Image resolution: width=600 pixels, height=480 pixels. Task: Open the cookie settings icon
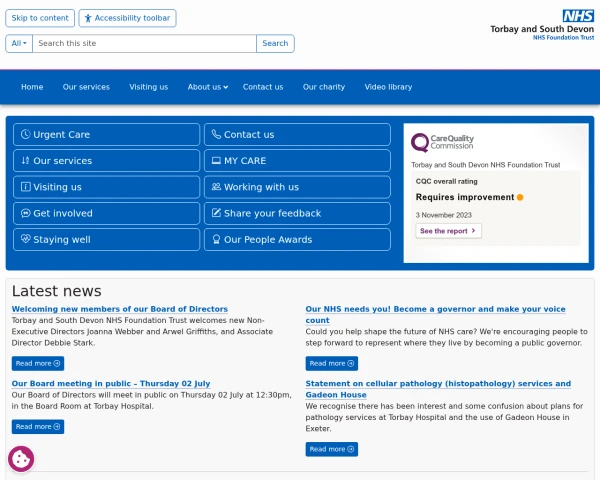21,459
